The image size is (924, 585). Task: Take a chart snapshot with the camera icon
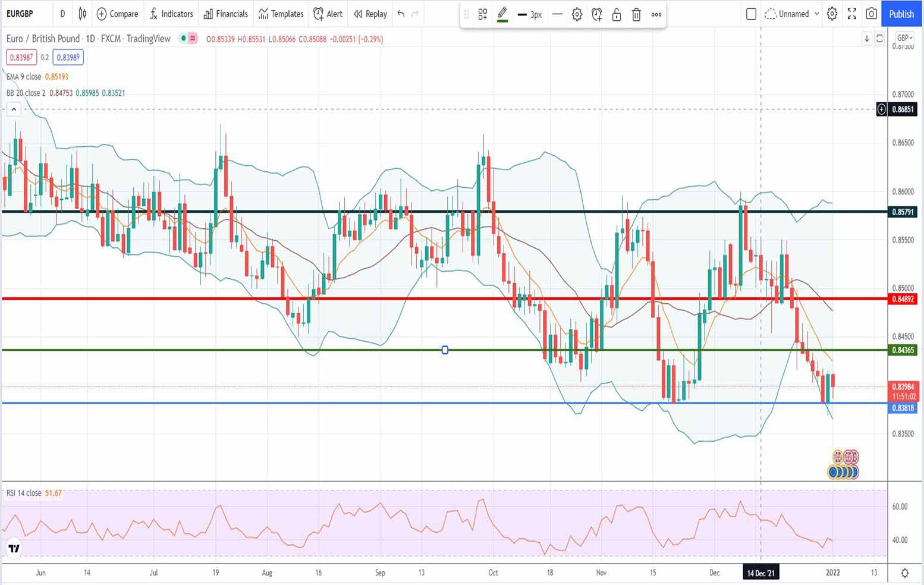click(x=871, y=14)
